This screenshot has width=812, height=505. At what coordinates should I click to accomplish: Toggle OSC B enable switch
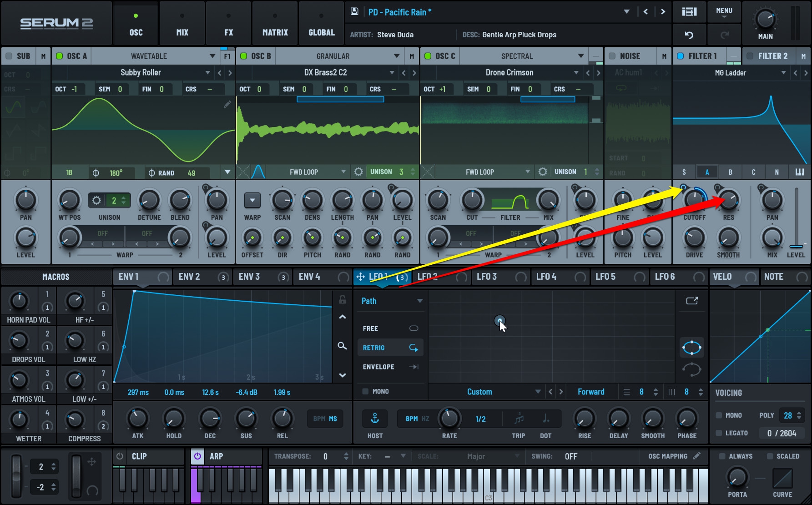[x=243, y=56]
